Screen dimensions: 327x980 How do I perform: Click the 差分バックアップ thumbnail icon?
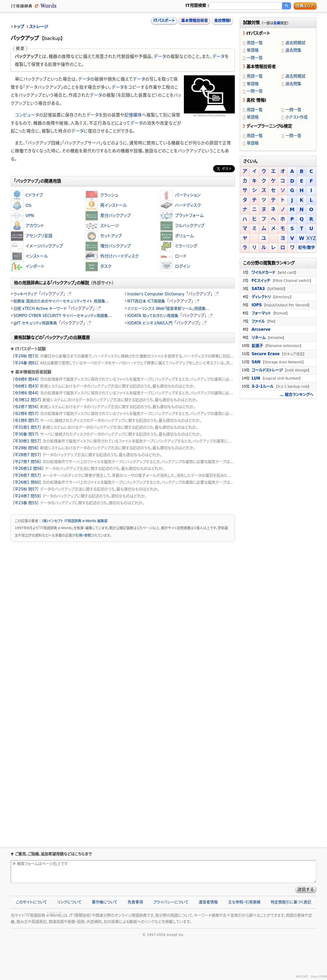92,216
